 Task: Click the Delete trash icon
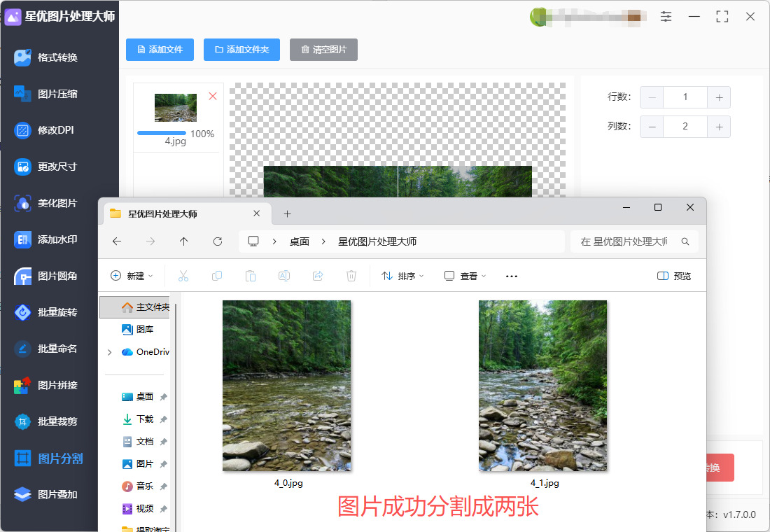351,276
